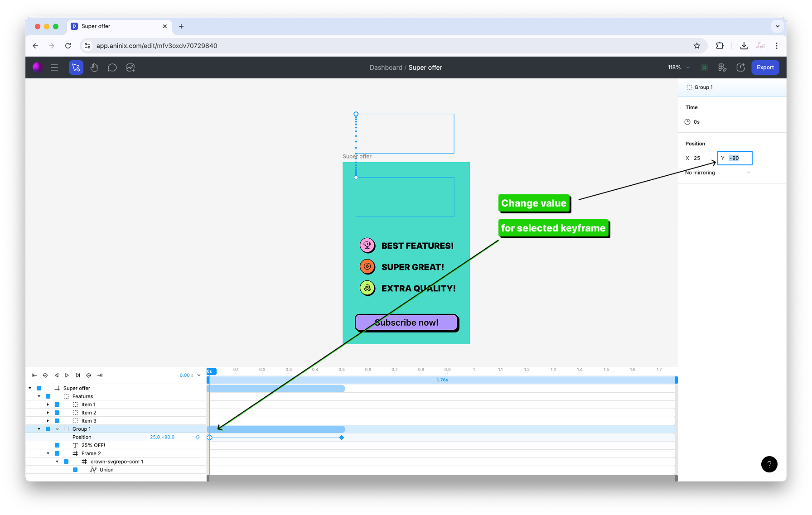
Task: Expand the Item 2 group
Action: pyautogui.click(x=48, y=413)
